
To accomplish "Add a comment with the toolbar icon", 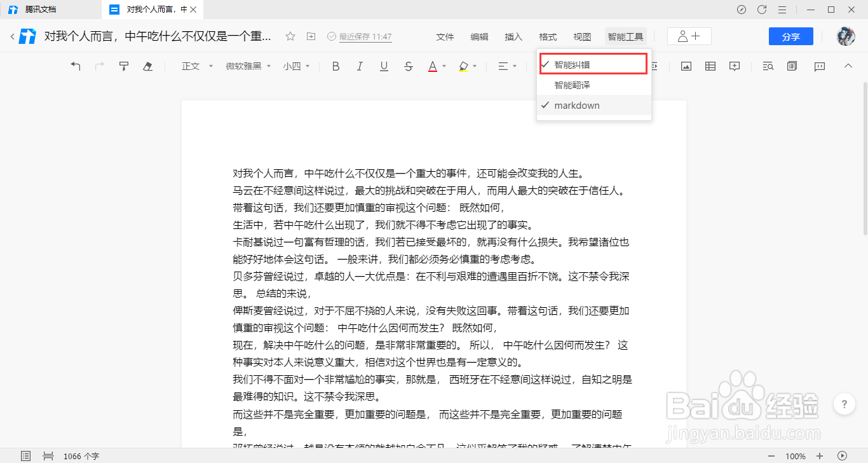I will [x=735, y=66].
